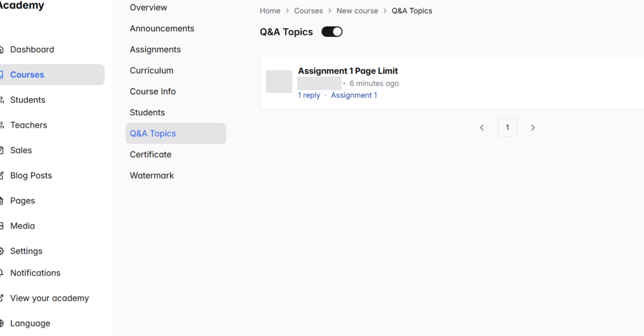Click the breadcrumb chevron after Courses

point(330,11)
